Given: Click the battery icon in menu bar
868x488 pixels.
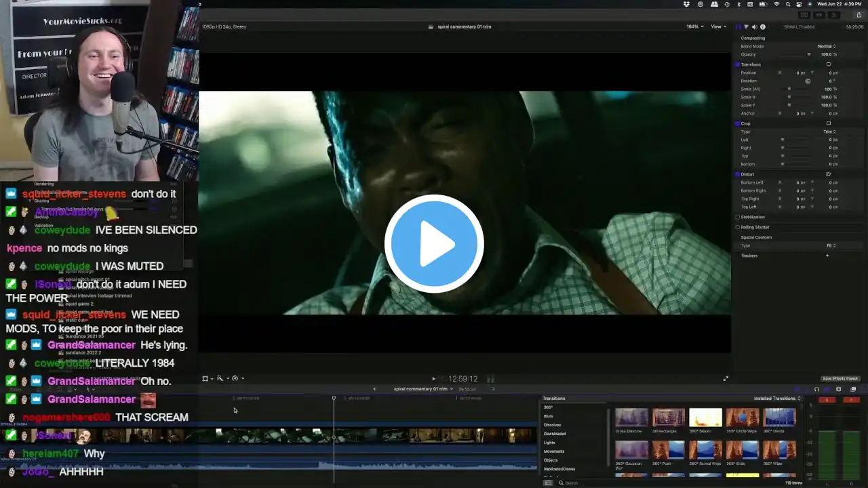Looking at the screenshot, I should tap(763, 4).
